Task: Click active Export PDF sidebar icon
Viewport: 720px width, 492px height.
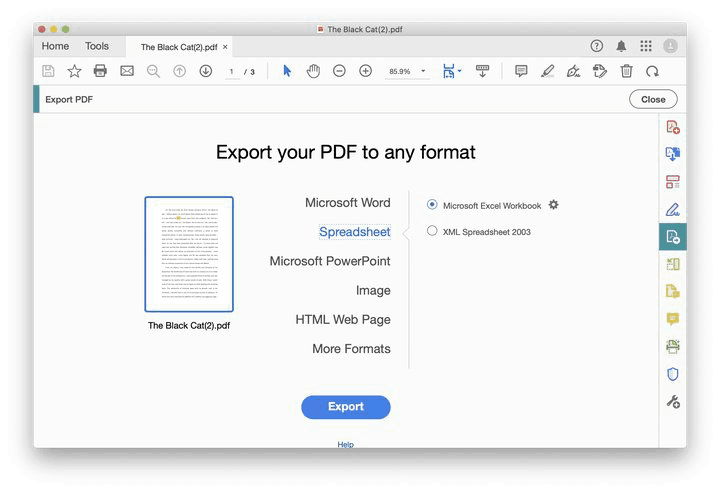Action: (x=673, y=237)
